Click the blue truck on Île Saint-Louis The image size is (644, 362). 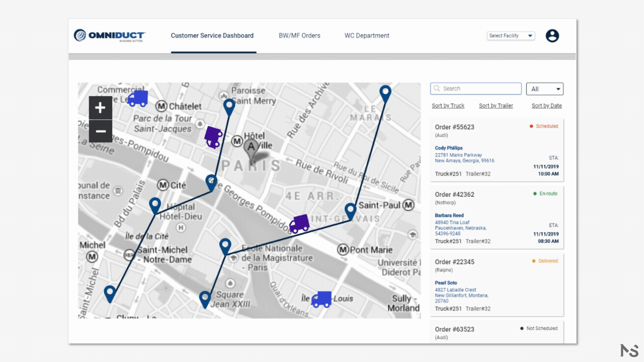click(321, 299)
